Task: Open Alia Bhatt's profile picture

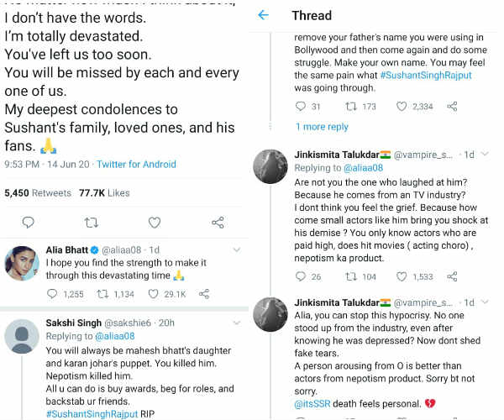Action: (x=22, y=263)
